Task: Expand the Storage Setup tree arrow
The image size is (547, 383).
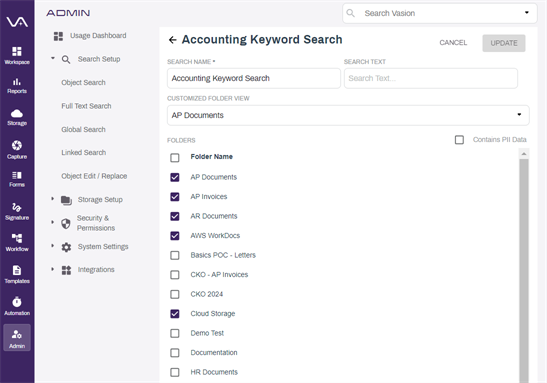Action: tap(52, 199)
